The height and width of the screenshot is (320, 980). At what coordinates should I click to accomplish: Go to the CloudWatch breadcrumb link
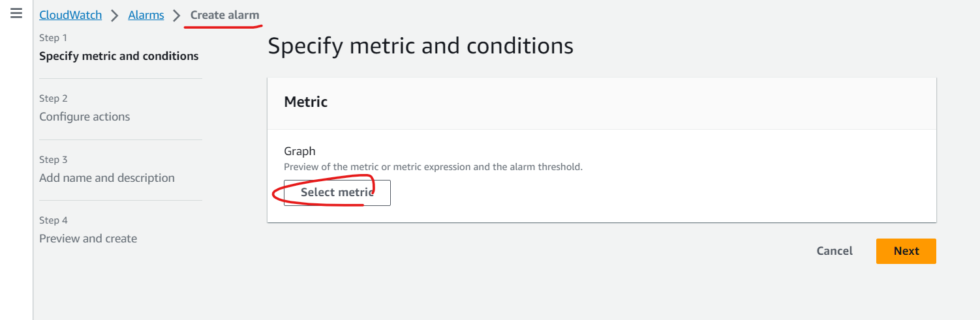click(70, 15)
